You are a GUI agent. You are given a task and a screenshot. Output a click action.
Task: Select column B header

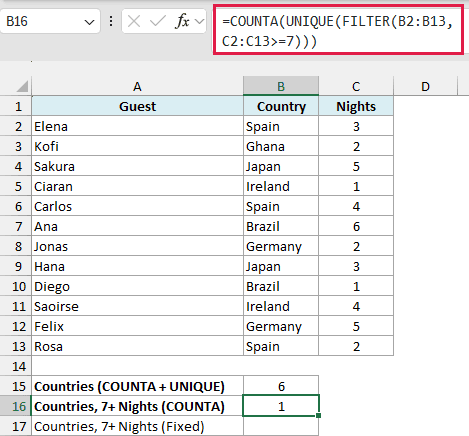pos(281,86)
